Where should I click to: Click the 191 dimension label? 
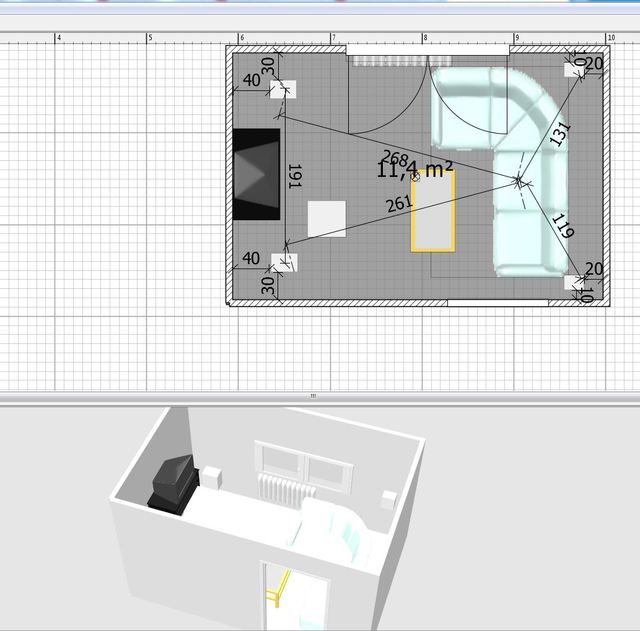click(x=294, y=177)
